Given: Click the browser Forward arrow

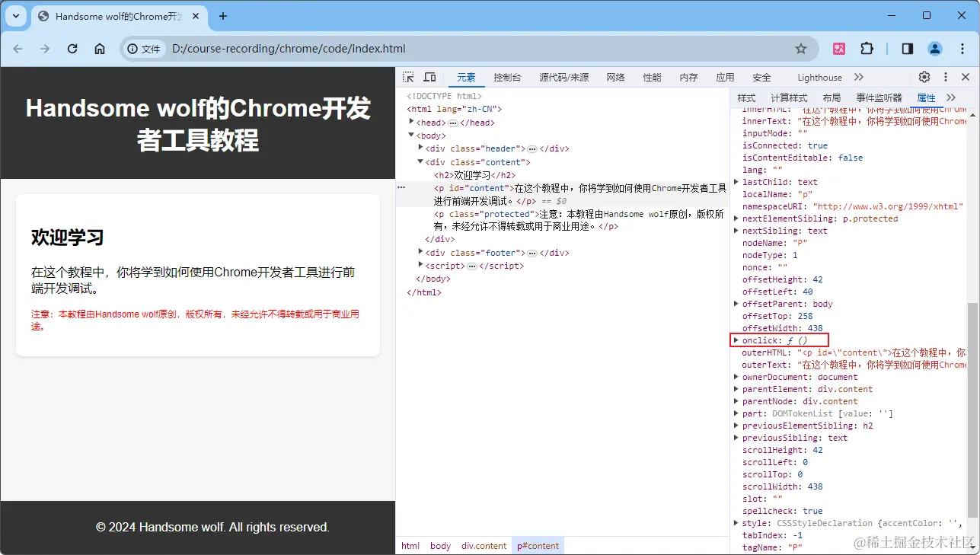Looking at the screenshot, I should (45, 49).
